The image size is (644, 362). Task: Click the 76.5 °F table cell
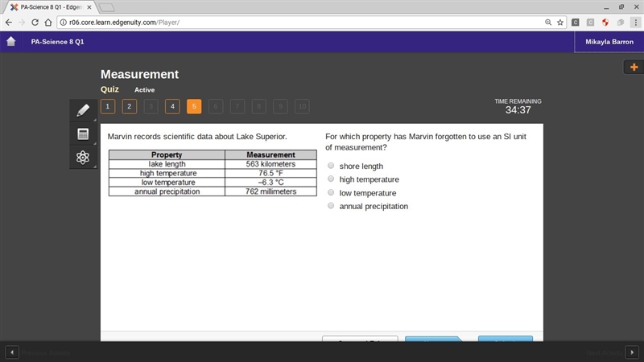tap(270, 173)
